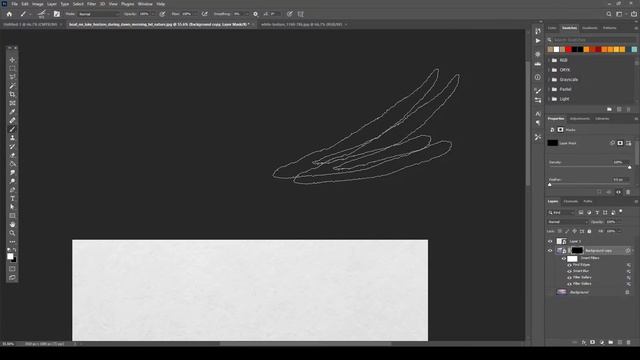
Task: Select the Clone Stamp tool
Action: tap(12, 138)
